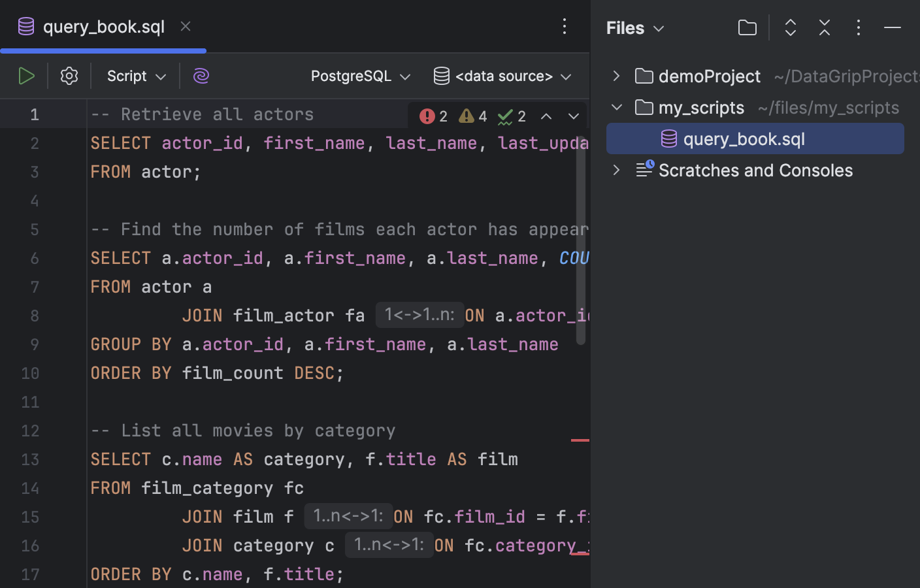Open the Files panel options kebab menu
This screenshot has width=920, height=588.
(858, 27)
